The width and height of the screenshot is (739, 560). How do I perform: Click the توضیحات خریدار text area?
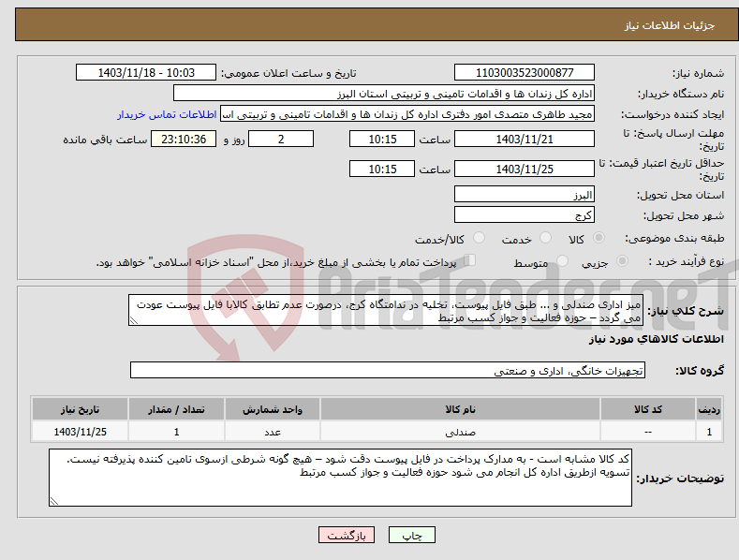340,478
